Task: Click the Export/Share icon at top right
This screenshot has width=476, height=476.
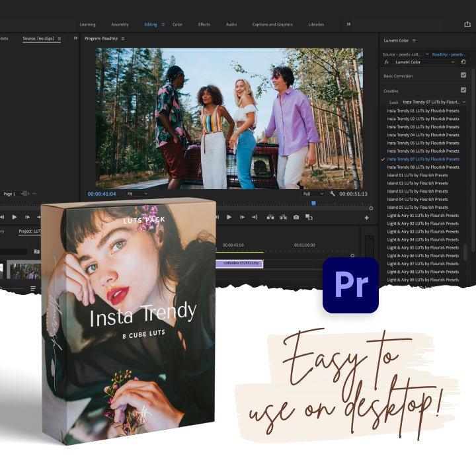Action: 467,24
